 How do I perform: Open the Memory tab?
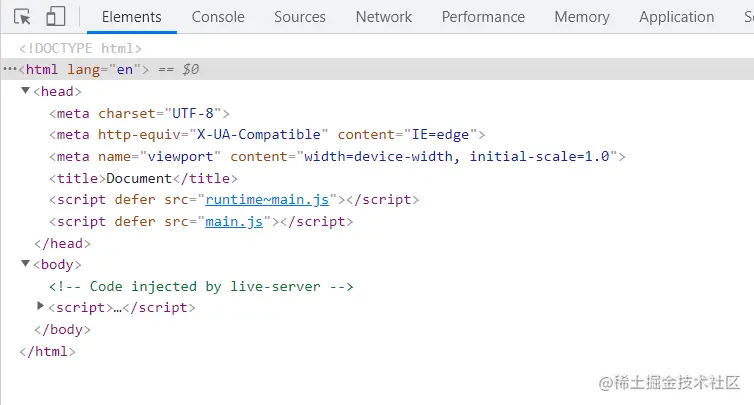(x=581, y=17)
